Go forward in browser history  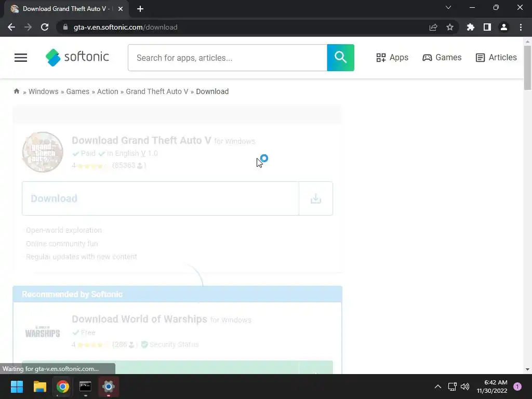pyautogui.click(x=28, y=27)
